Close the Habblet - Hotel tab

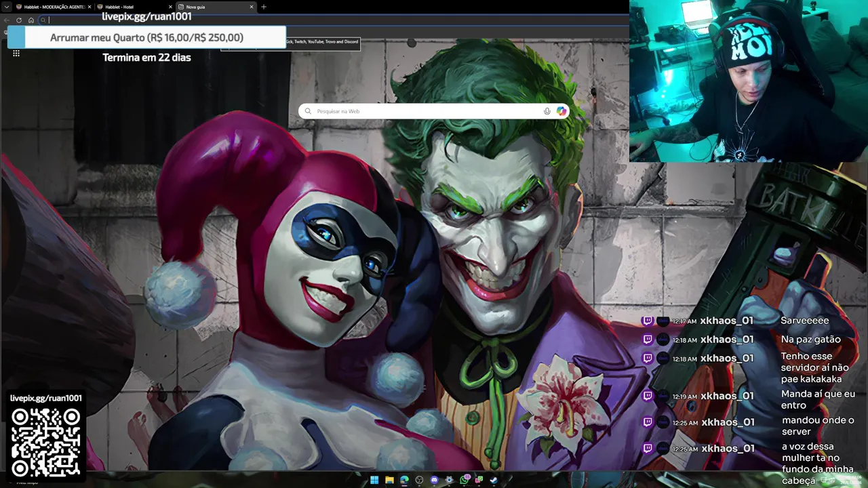[x=170, y=7]
